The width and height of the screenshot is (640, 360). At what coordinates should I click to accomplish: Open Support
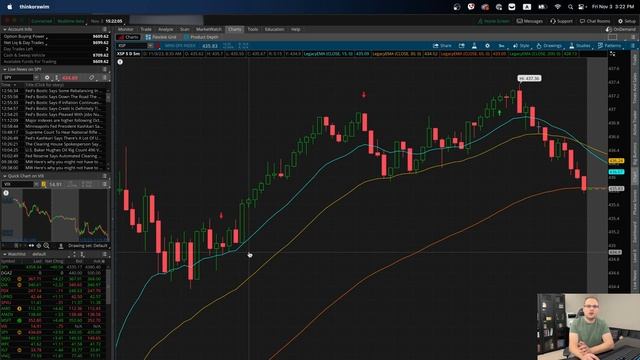tap(562, 21)
